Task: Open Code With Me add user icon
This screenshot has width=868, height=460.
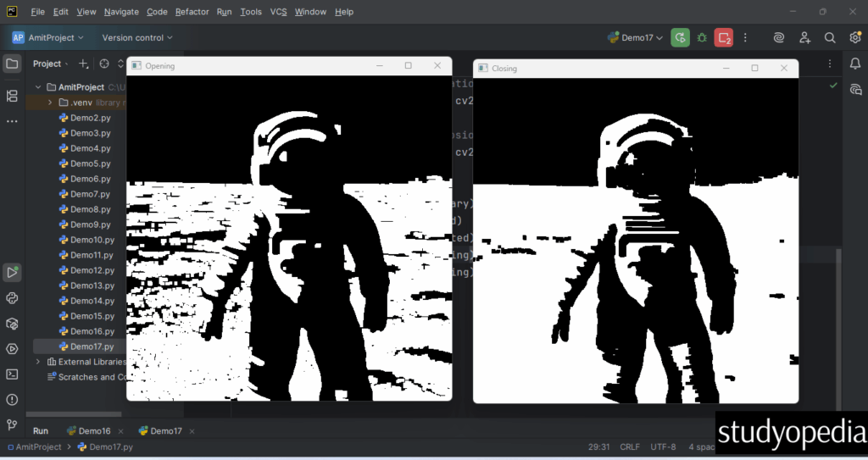Action: 805,37
